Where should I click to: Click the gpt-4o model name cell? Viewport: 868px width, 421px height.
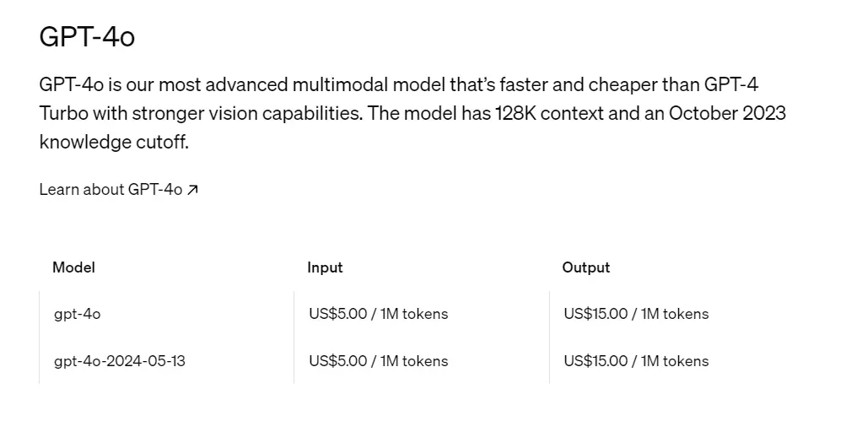tap(77, 314)
